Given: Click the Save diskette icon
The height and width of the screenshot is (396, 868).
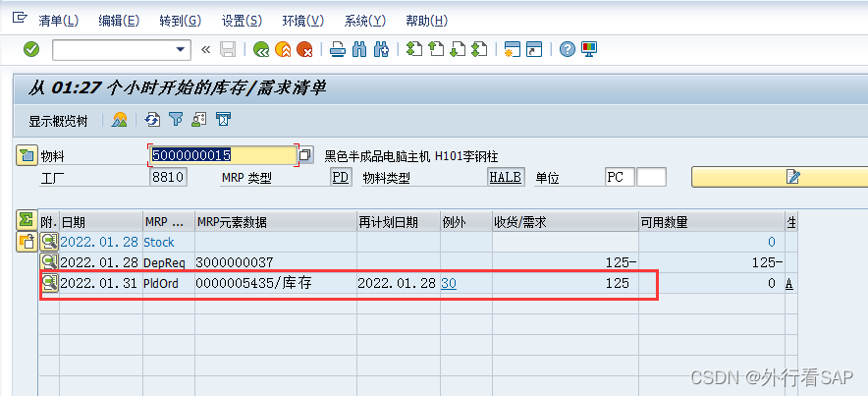Looking at the screenshot, I should click(228, 49).
